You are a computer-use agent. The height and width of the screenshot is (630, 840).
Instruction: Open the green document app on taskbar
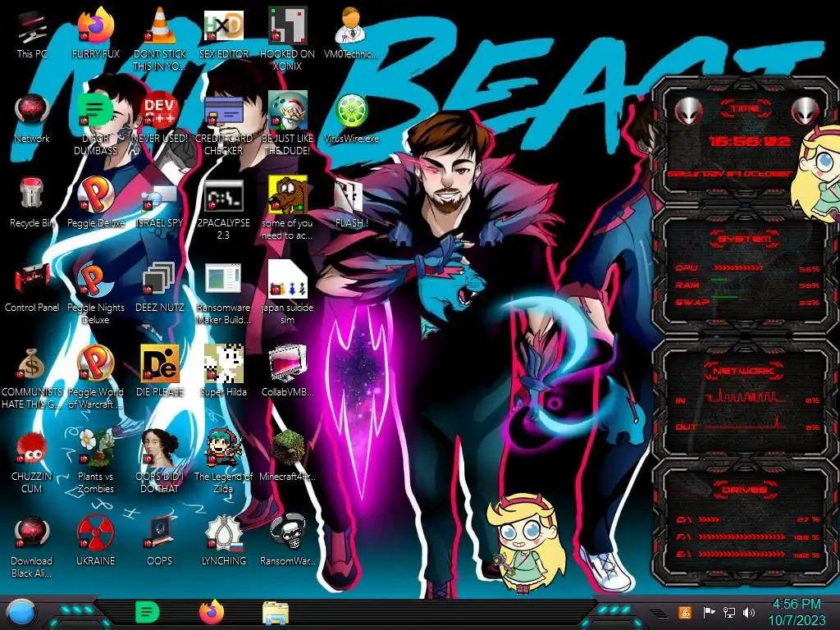click(x=148, y=612)
